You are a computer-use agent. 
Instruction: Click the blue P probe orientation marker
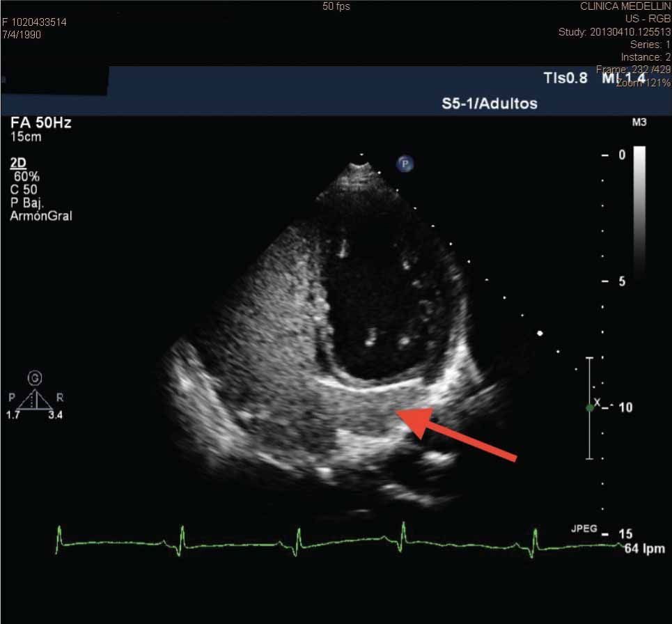pyautogui.click(x=405, y=164)
